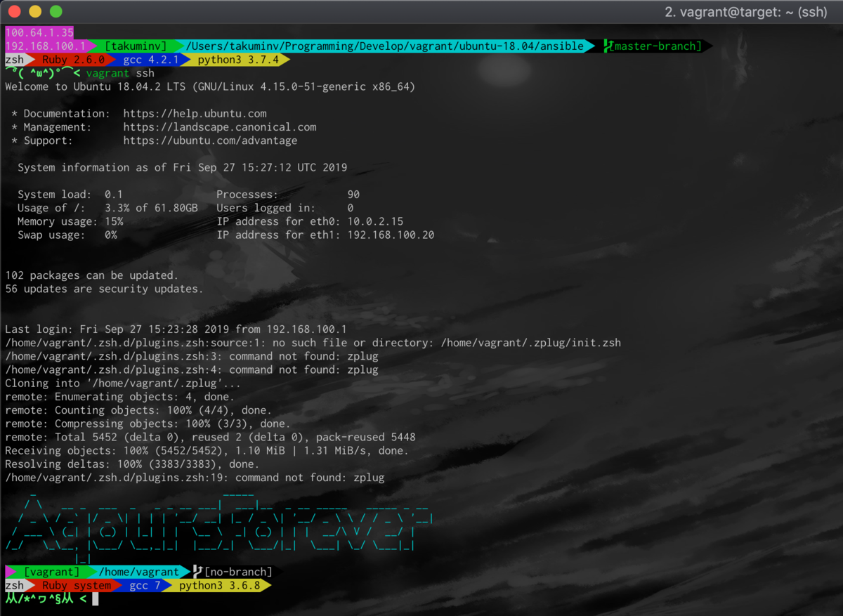Click the plugins.zsh:4 command not found line
Image resolution: width=843 pixels, height=616 pixels.
(x=192, y=369)
